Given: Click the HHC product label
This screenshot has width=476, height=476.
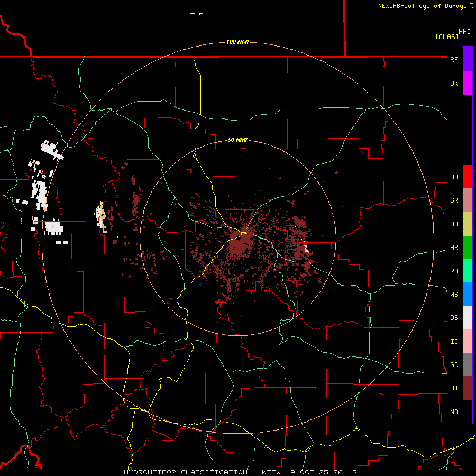Looking at the screenshot, I should 464,32.
